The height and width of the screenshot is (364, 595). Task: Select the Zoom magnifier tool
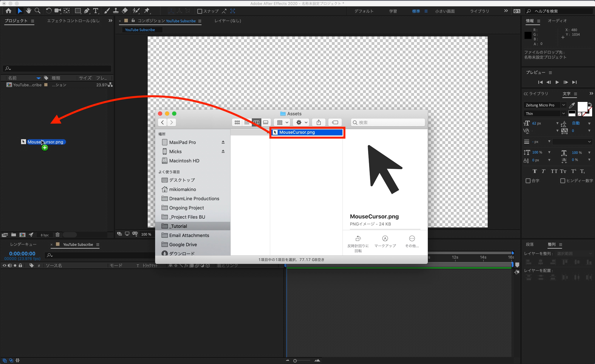[37, 11]
